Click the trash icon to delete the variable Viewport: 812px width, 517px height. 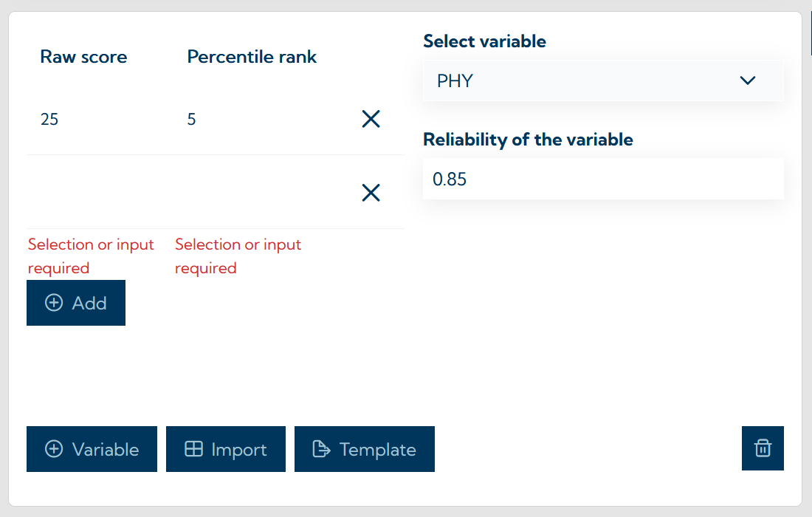click(x=763, y=448)
